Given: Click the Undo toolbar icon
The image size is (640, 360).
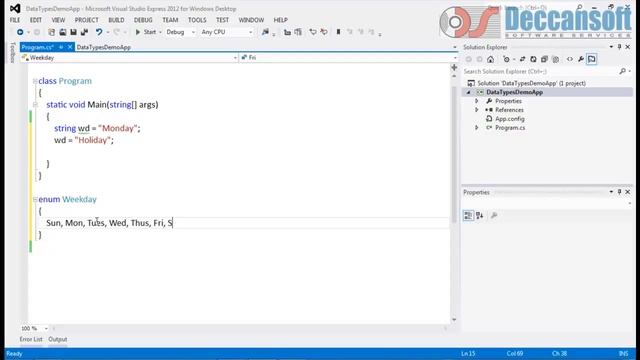Looking at the screenshot, I should tap(99, 32).
